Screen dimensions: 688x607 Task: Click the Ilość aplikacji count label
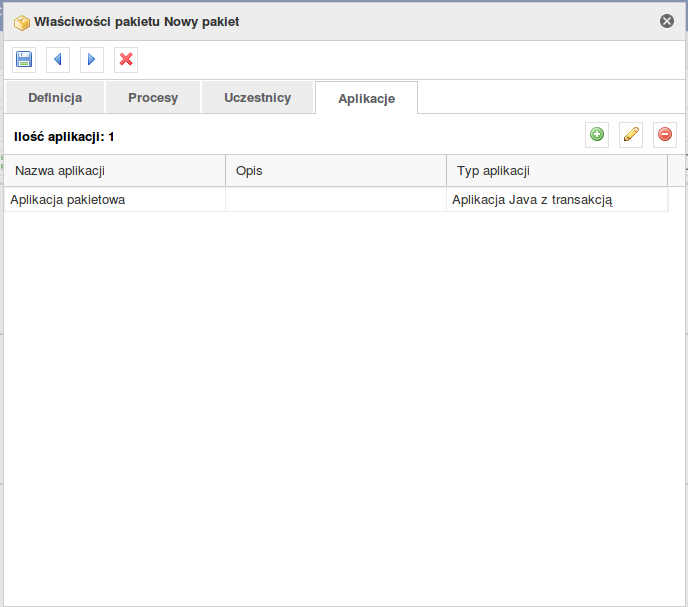(x=64, y=137)
